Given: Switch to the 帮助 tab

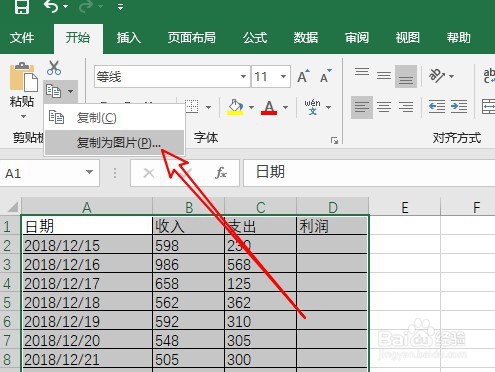Looking at the screenshot, I should (x=458, y=38).
